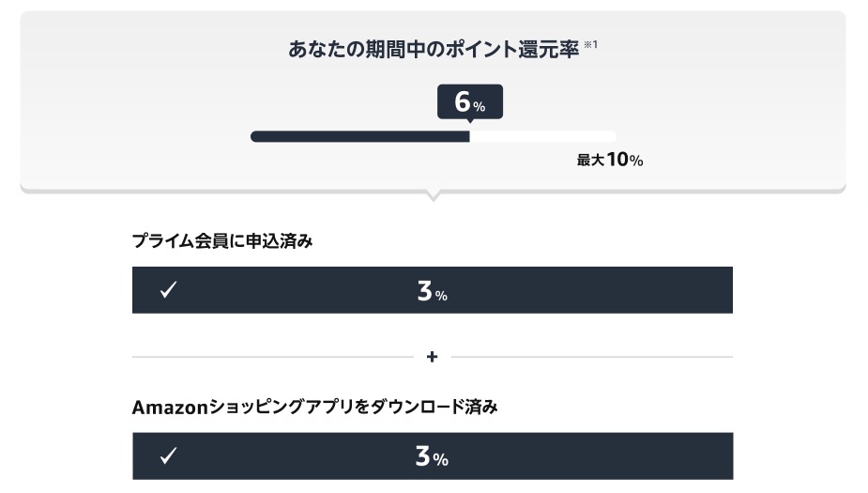
Task: Click the 3% value in the Prime member bar
Action: 432,291
